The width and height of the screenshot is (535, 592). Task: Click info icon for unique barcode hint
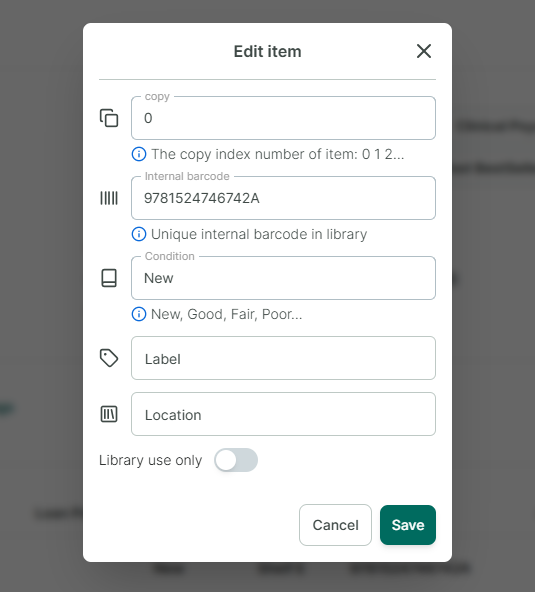[x=139, y=234]
